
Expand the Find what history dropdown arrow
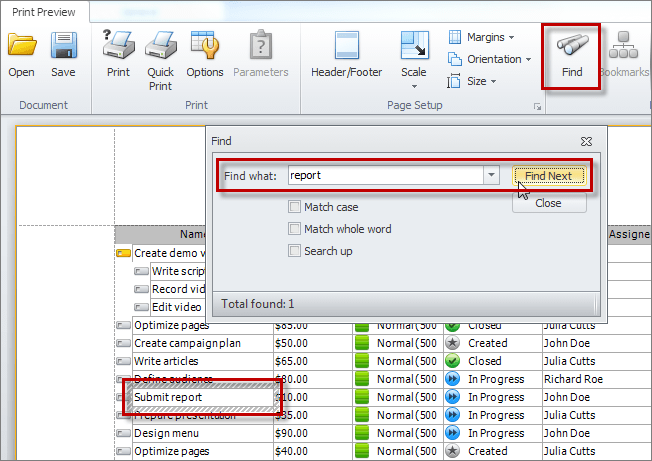pyautogui.click(x=490, y=176)
